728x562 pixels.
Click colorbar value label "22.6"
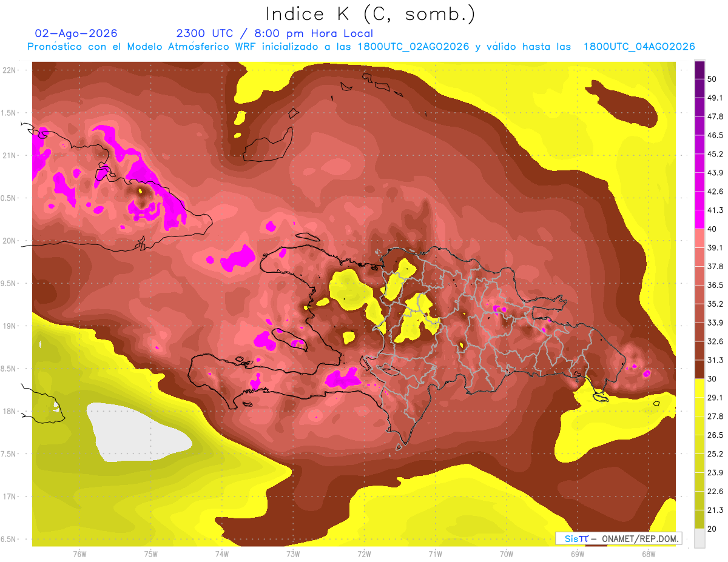coord(715,491)
